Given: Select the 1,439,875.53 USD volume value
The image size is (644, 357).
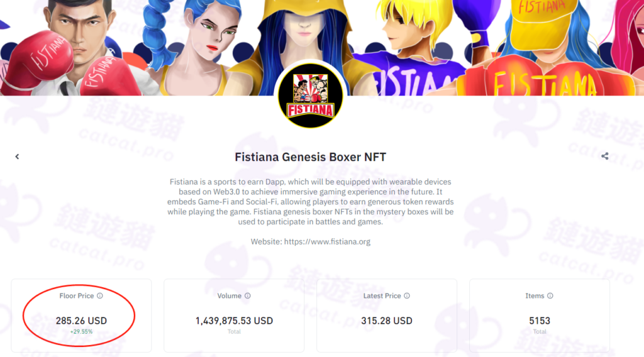Looking at the screenshot, I should (234, 321).
